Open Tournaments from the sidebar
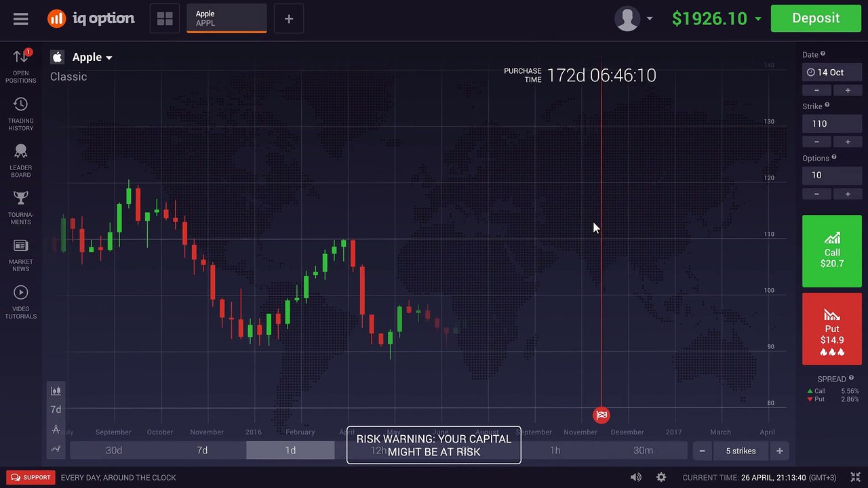Viewport: 868px width, 488px height. coord(21,207)
